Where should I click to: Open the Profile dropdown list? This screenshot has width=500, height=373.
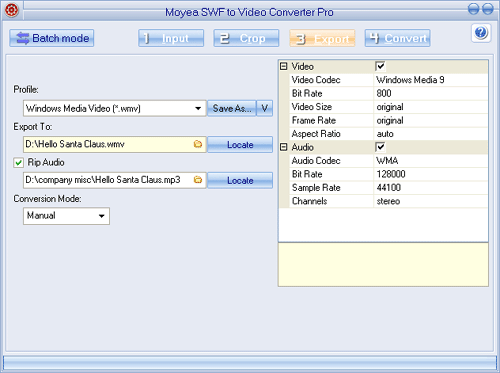click(x=115, y=108)
